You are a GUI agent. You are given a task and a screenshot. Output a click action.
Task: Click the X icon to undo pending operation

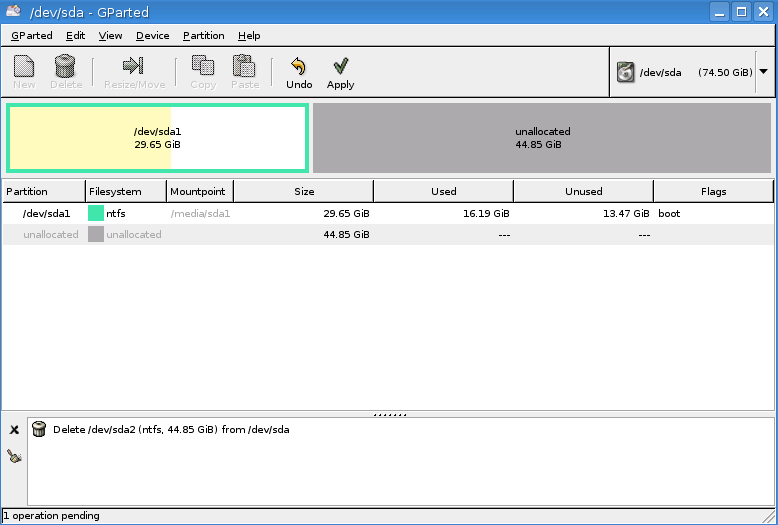tap(14, 430)
